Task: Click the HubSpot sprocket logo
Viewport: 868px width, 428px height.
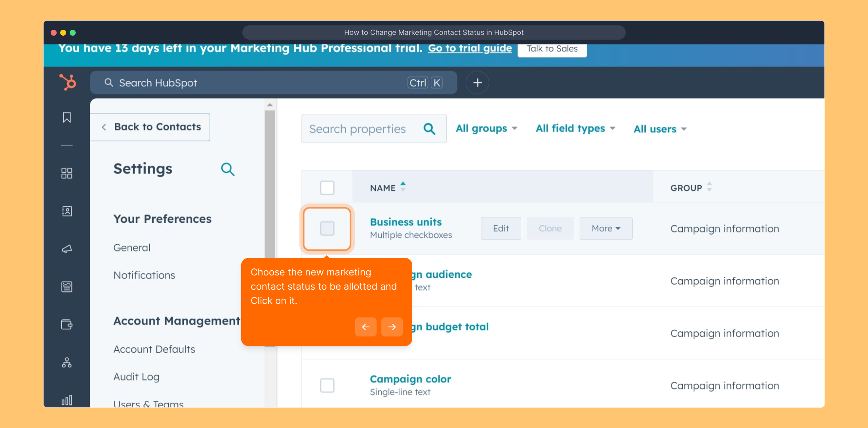Action: click(x=67, y=82)
